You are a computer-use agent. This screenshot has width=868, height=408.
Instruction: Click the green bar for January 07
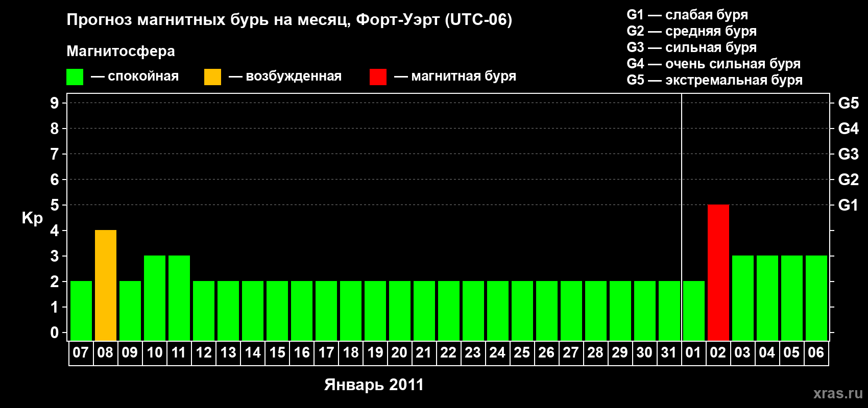pos(81,311)
